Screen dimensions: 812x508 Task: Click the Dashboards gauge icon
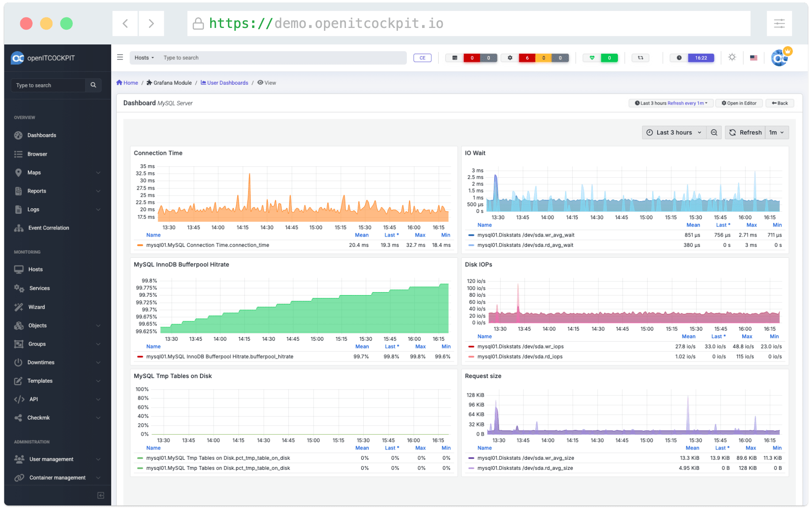point(18,135)
